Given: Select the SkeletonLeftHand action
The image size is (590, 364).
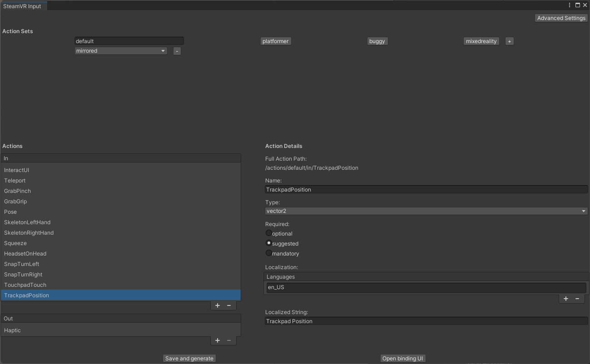Looking at the screenshot, I should pyautogui.click(x=121, y=222).
